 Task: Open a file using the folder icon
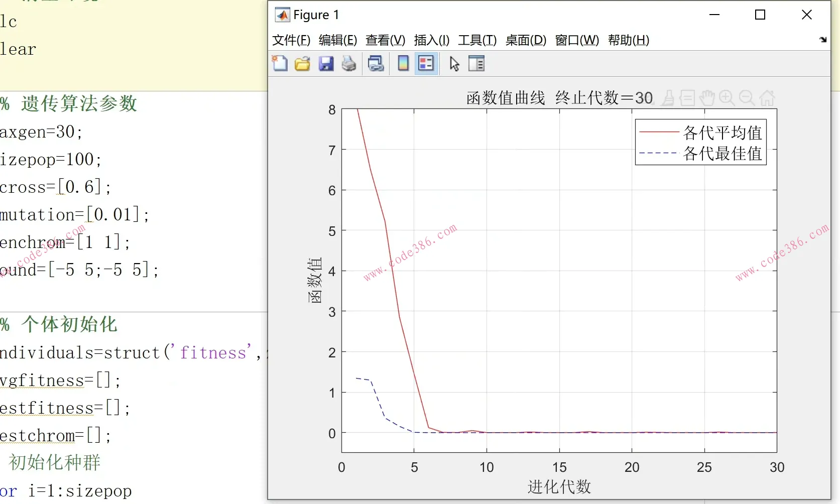(x=302, y=64)
